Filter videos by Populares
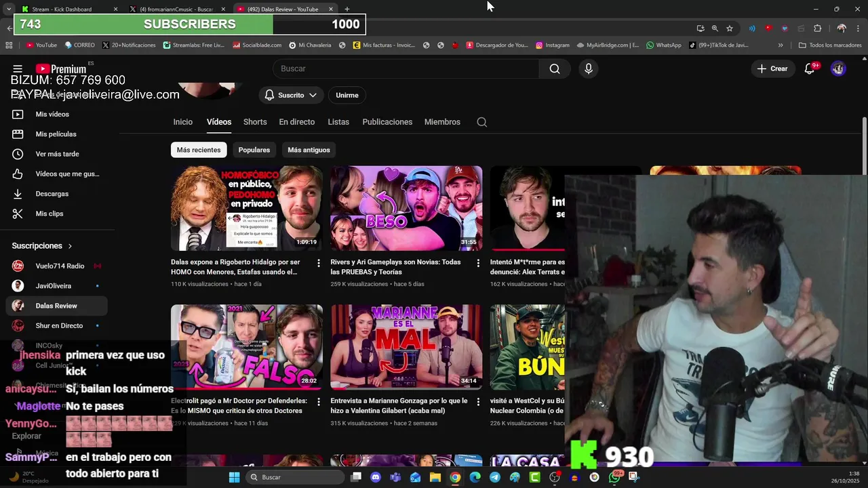 [x=254, y=150]
